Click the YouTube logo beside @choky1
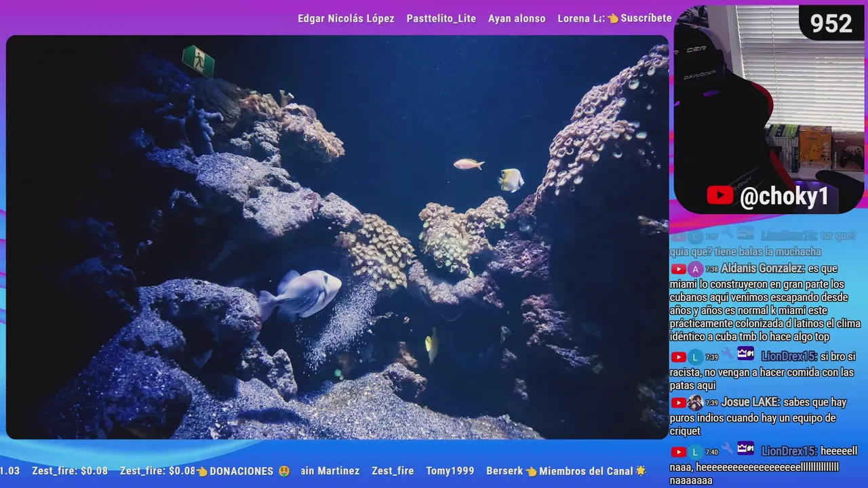868x488 pixels. click(x=719, y=196)
